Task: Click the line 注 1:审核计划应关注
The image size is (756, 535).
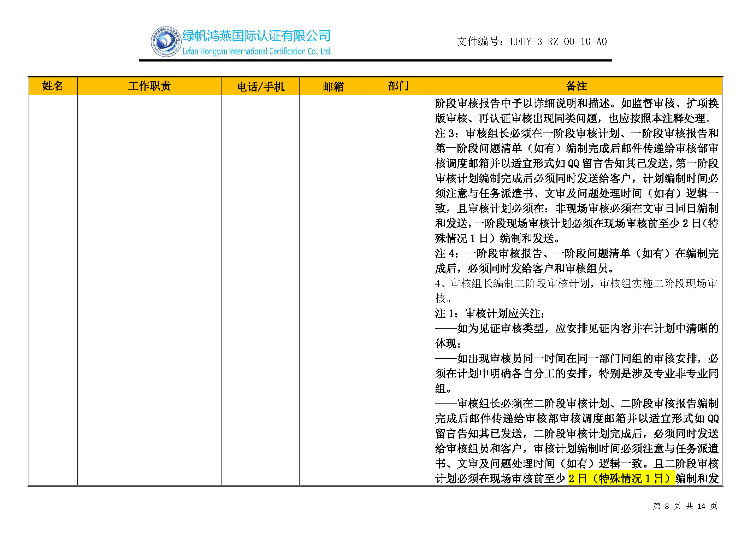Action: point(490,313)
